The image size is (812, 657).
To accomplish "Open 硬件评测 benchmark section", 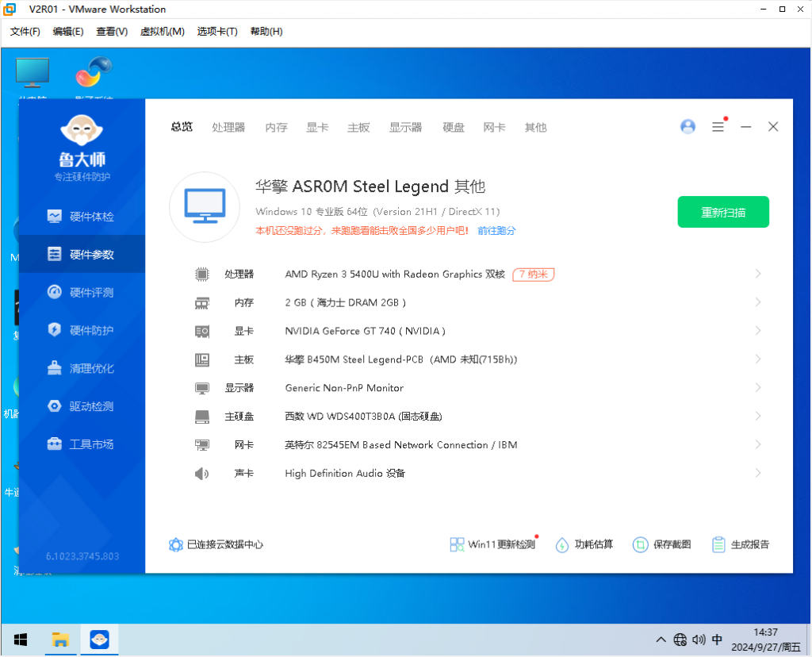I will [81, 292].
